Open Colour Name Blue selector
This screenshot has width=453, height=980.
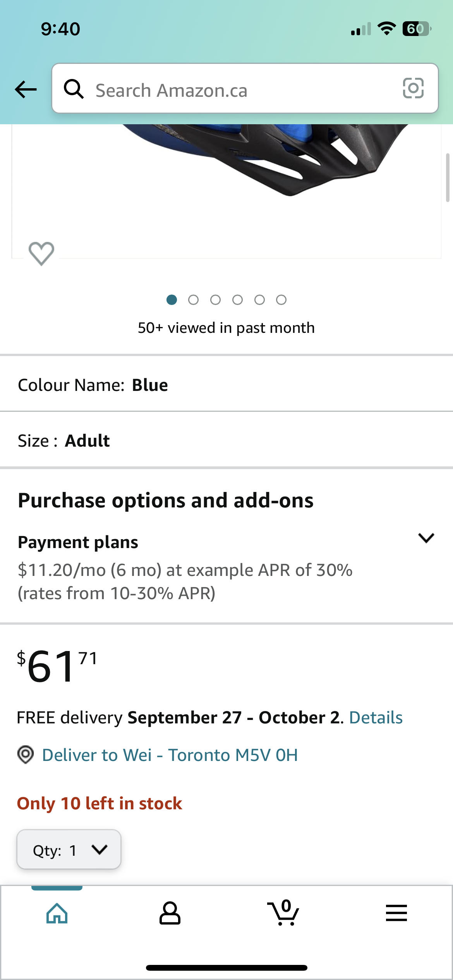226,385
